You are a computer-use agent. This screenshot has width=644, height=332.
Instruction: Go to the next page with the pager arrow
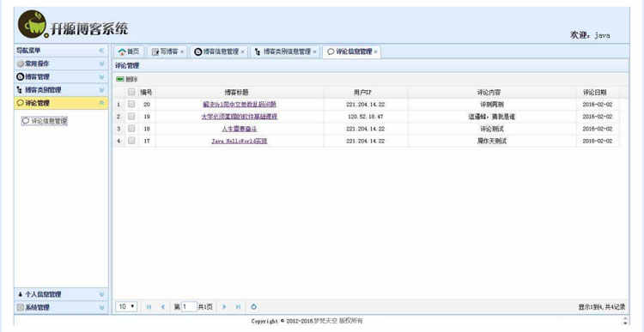(x=224, y=306)
